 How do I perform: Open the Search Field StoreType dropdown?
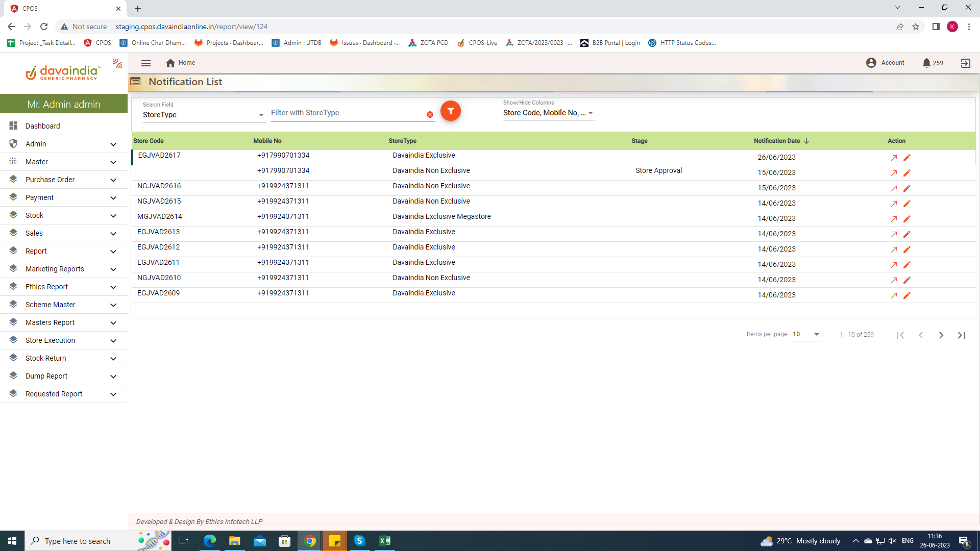pyautogui.click(x=203, y=115)
